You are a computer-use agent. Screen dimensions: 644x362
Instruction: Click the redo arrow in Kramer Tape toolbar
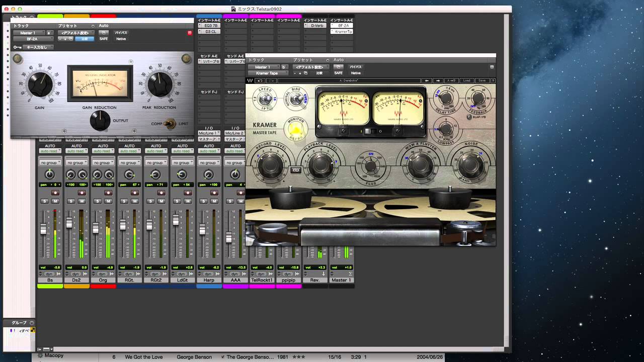point(272,80)
